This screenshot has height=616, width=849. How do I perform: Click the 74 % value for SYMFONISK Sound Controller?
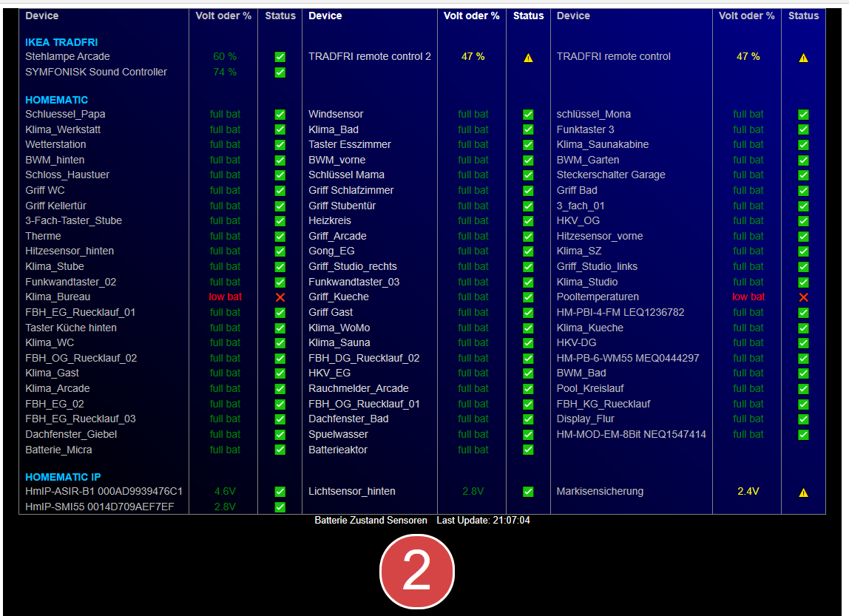click(x=225, y=72)
